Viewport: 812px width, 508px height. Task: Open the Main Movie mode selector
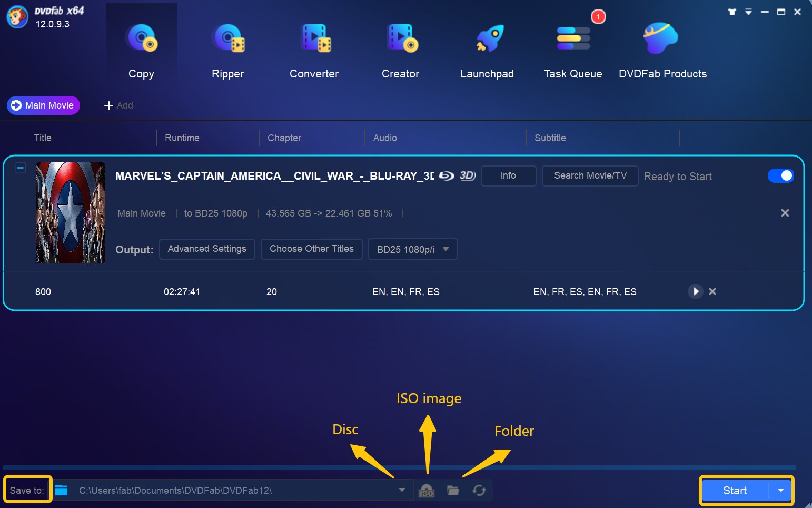tap(43, 105)
